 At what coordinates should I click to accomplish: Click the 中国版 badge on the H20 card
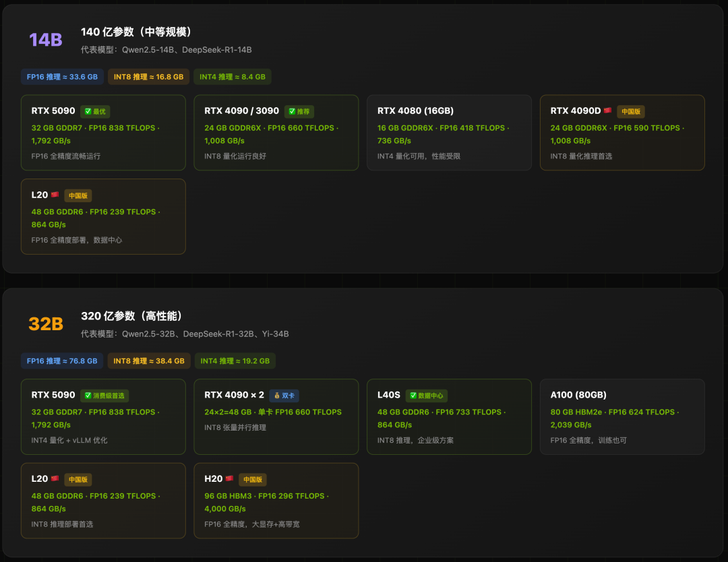click(253, 479)
